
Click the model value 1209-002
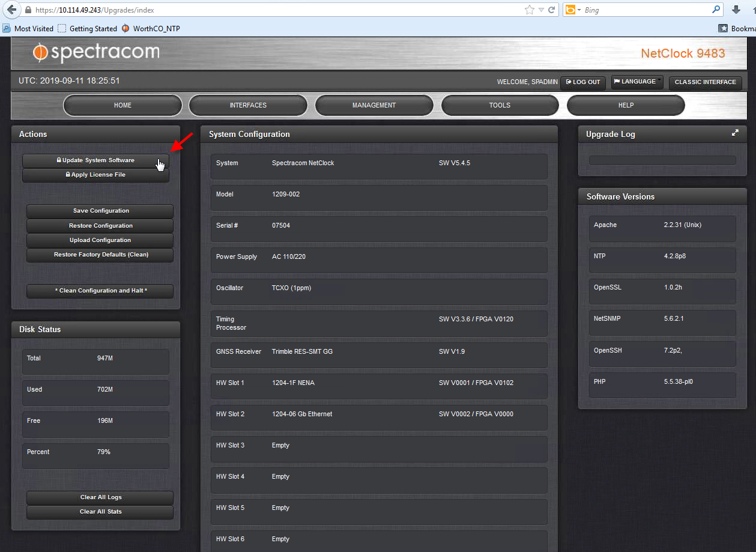pyautogui.click(x=286, y=194)
